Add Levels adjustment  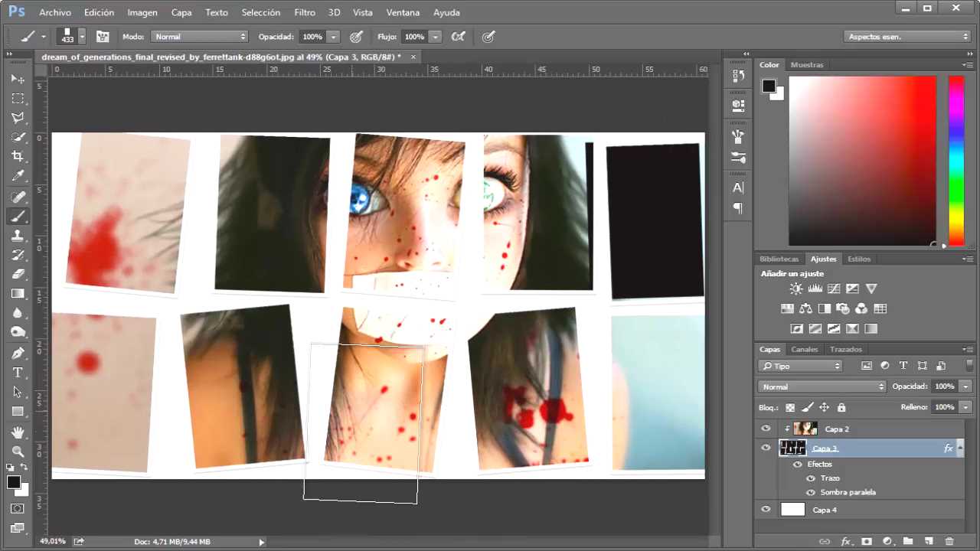pos(815,289)
